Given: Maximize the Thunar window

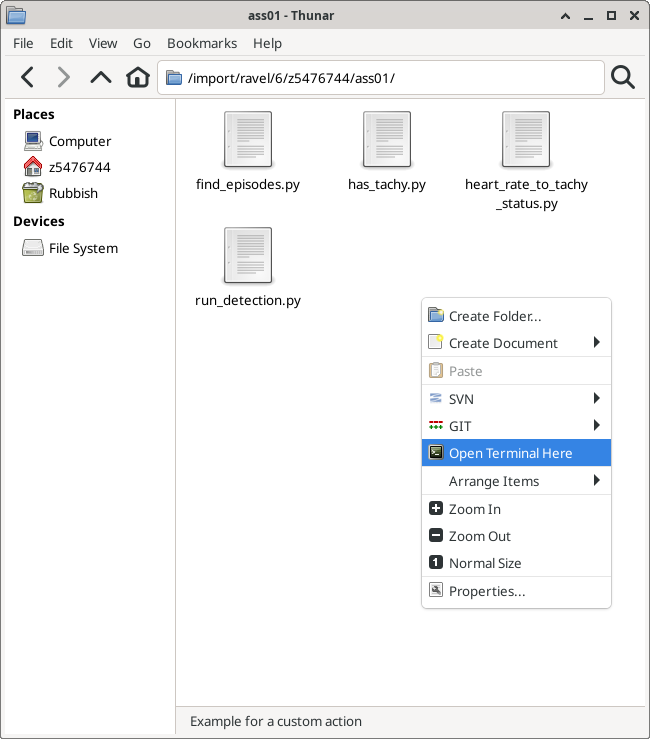Looking at the screenshot, I should point(611,16).
